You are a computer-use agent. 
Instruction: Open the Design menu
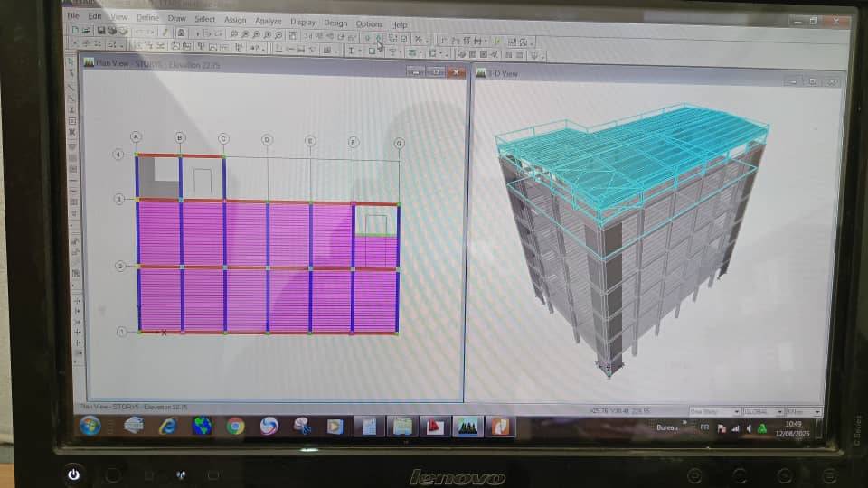[x=335, y=23]
